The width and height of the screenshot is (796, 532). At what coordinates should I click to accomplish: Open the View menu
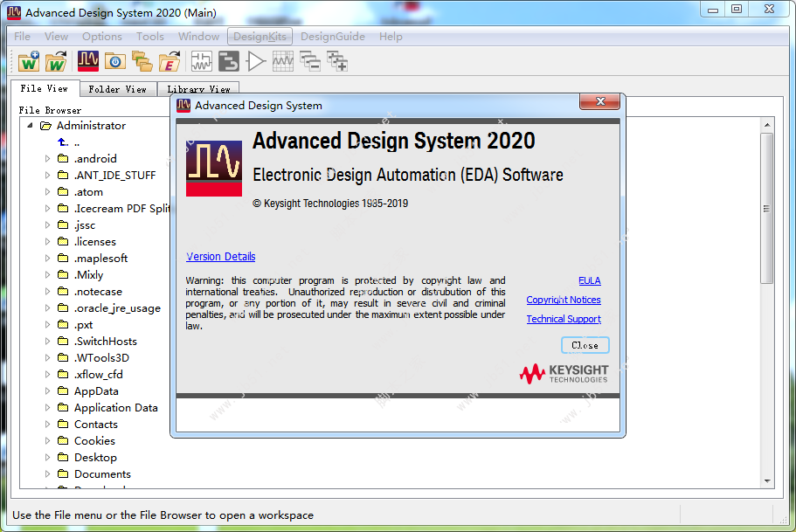coord(56,37)
